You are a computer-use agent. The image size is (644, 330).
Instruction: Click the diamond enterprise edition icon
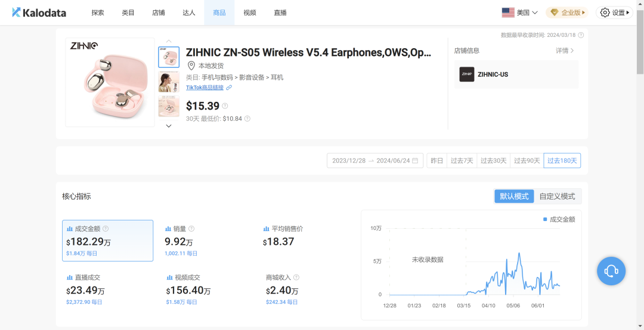(555, 13)
